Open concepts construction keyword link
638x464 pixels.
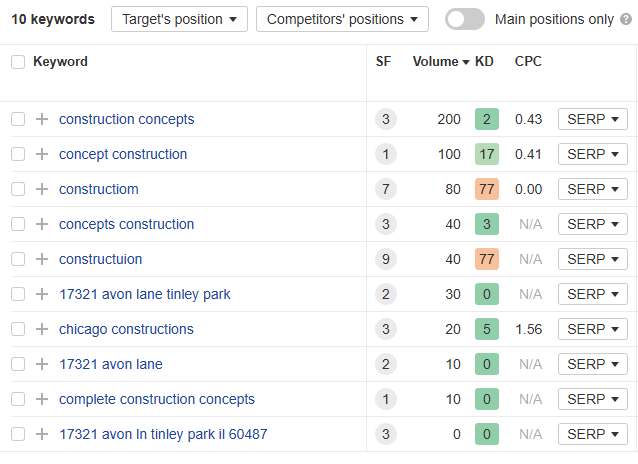(126, 224)
